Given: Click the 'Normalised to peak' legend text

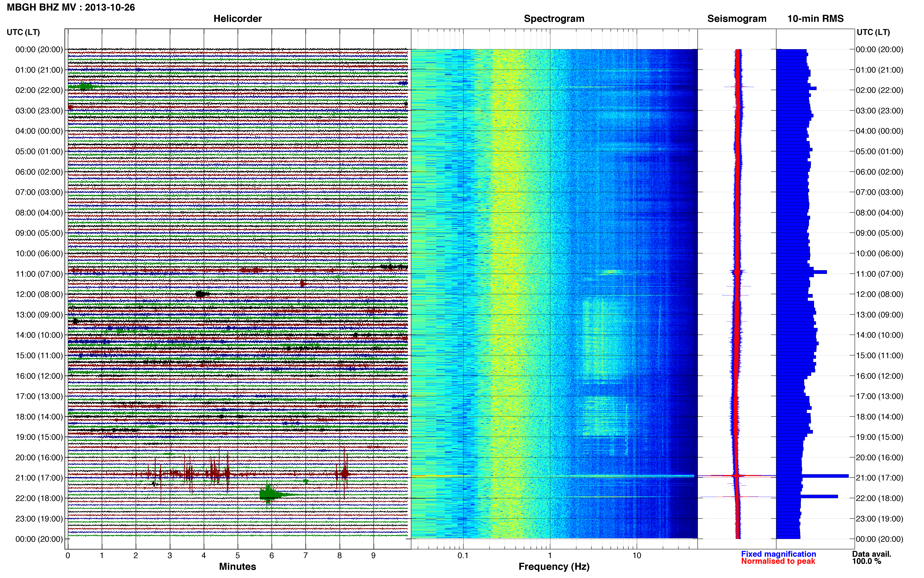Looking at the screenshot, I should [x=778, y=561].
